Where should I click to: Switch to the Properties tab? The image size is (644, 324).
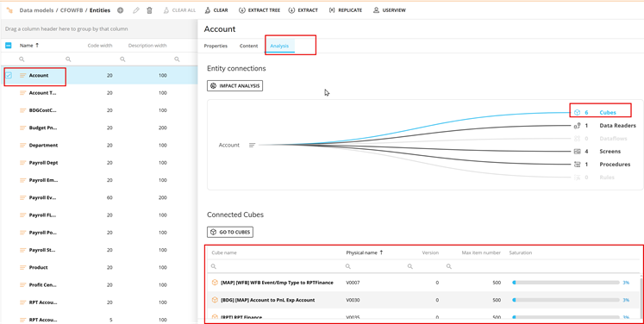tap(216, 46)
